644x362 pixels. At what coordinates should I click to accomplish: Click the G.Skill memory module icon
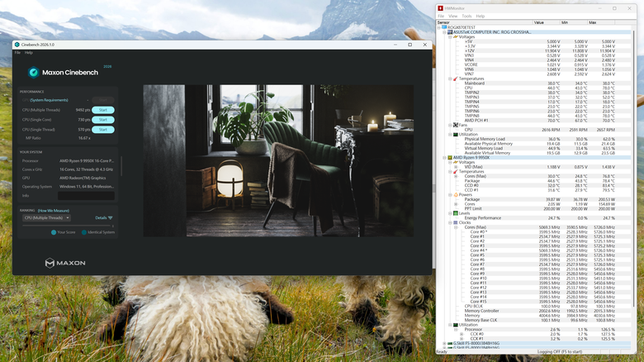click(450, 343)
